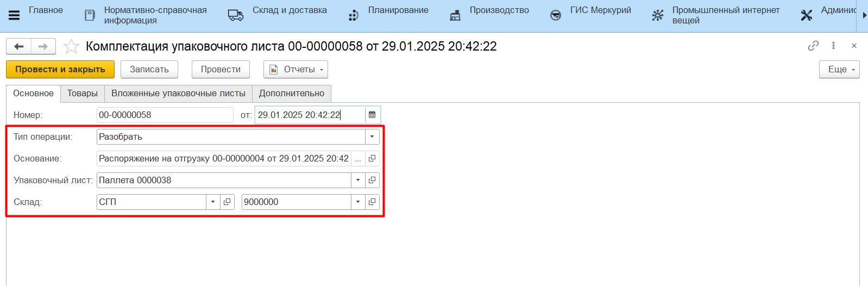The image size is (868, 286).
Task: Switch to the Товары tab
Action: pos(83,94)
